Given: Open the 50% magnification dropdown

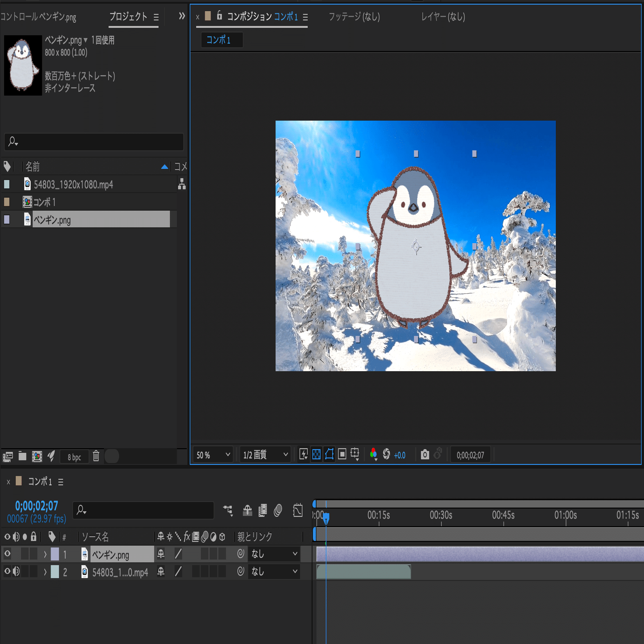Looking at the screenshot, I should click(x=213, y=455).
